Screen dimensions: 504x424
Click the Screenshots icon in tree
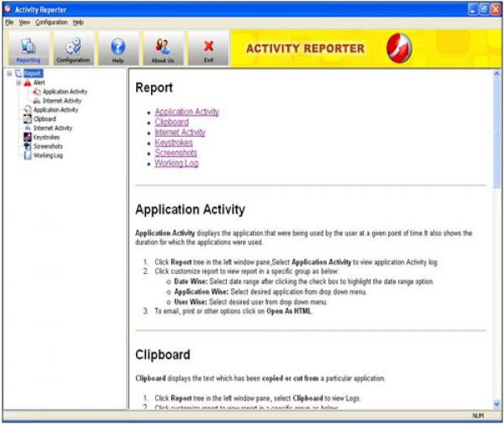click(28, 146)
